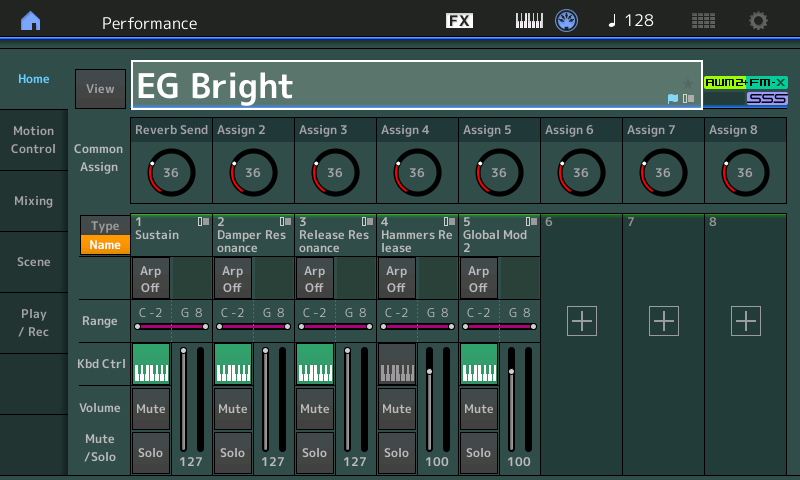The width and height of the screenshot is (800, 480).
Task: Add a part in slot 8
Action: (745, 321)
